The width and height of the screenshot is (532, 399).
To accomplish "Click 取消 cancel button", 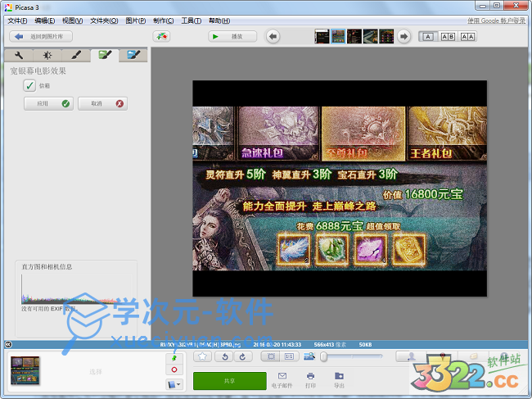I will click(x=103, y=103).
